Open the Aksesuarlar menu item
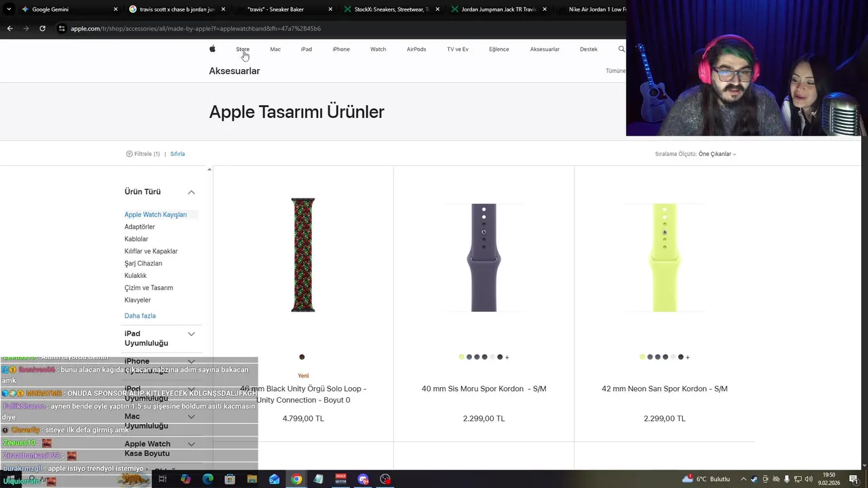Viewport: 868px width, 488px height. (x=545, y=49)
